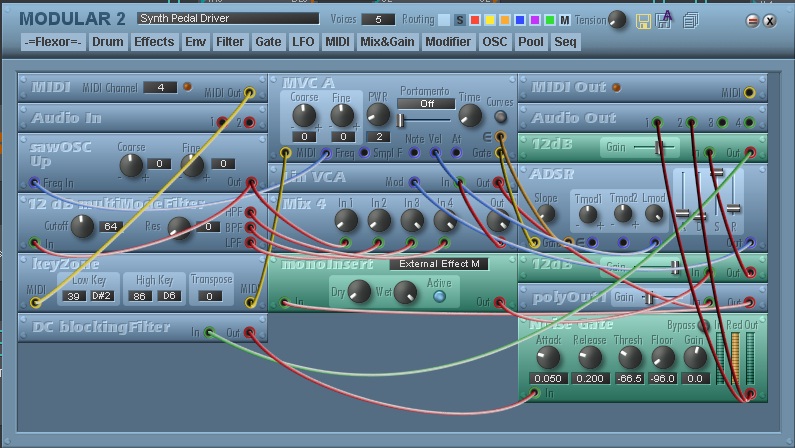Open the Seq module menu
The width and height of the screenshot is (795, 448).
pos(565,42)
